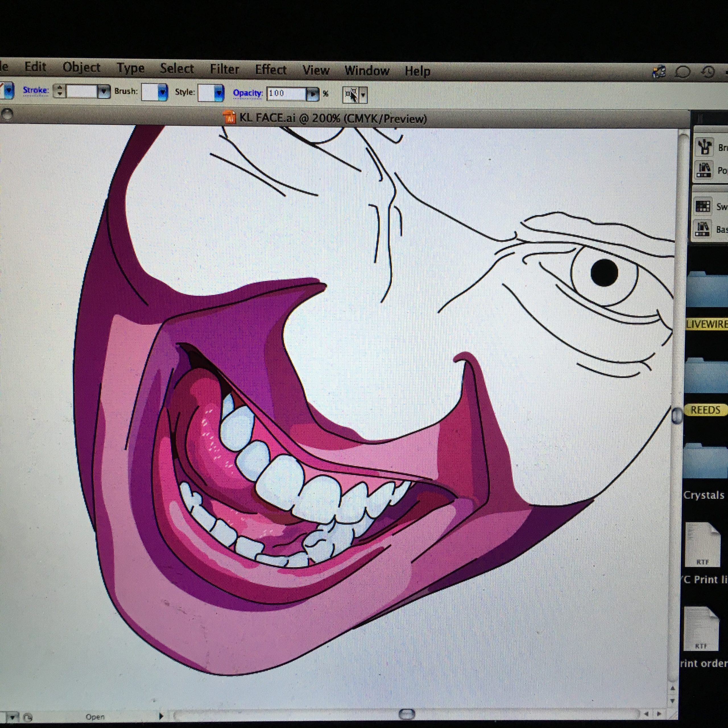Click the speech bubble menu bar icon
728x728 pixels.
coord(683,72)
